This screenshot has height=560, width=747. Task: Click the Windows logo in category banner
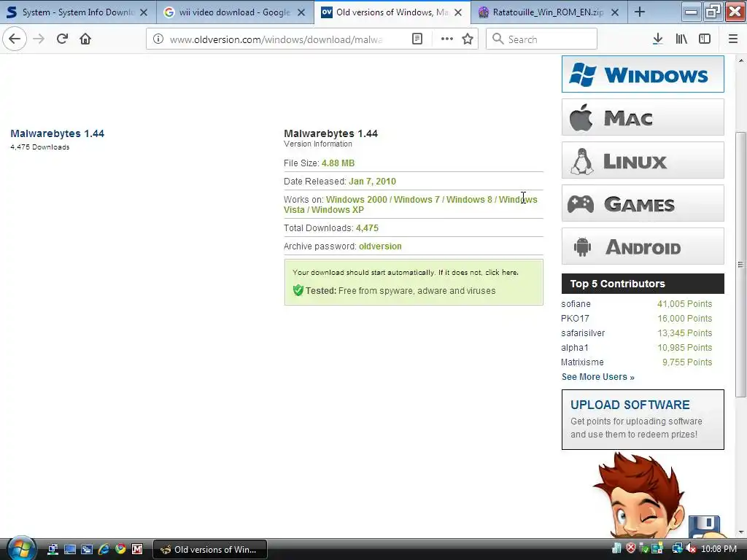pyautogui.click(x=583, y=74)
